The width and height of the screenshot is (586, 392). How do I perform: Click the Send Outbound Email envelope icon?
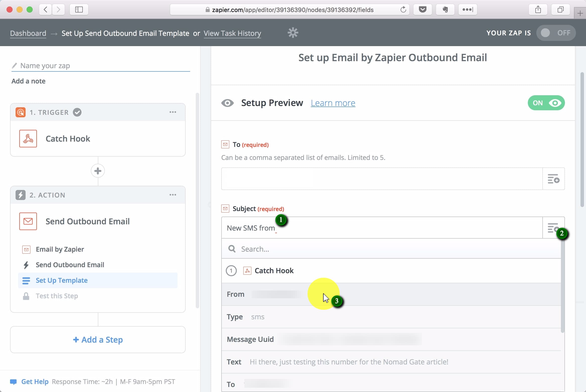point(28,221)
